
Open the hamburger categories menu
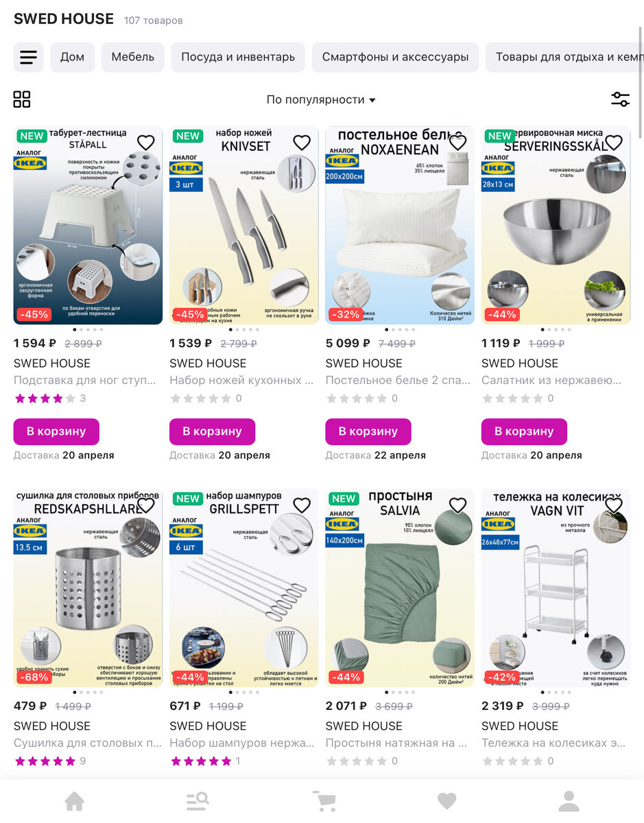pos(28,58)
